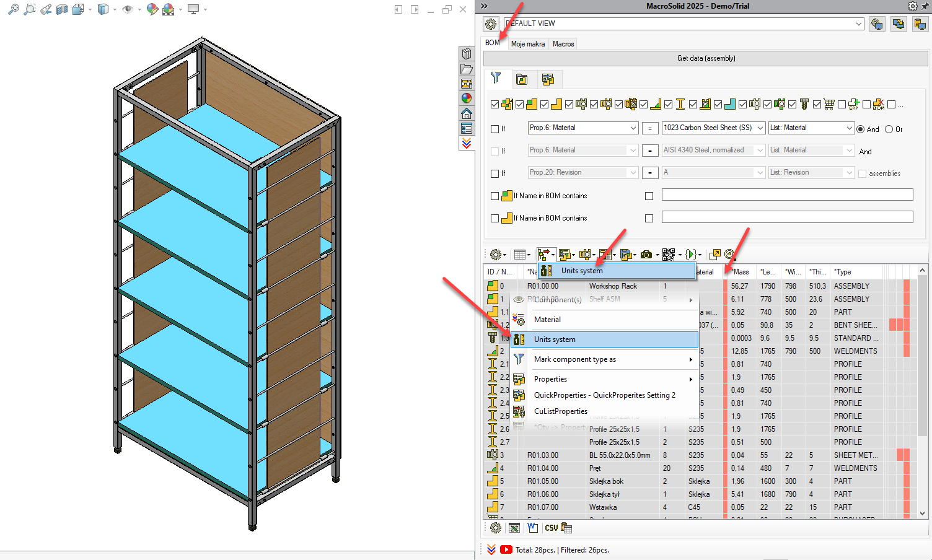The width and height of the screenshot is (932, 560).
Task: Expand the Component(s) submenu arrow
Action: (x=690, y=300)
